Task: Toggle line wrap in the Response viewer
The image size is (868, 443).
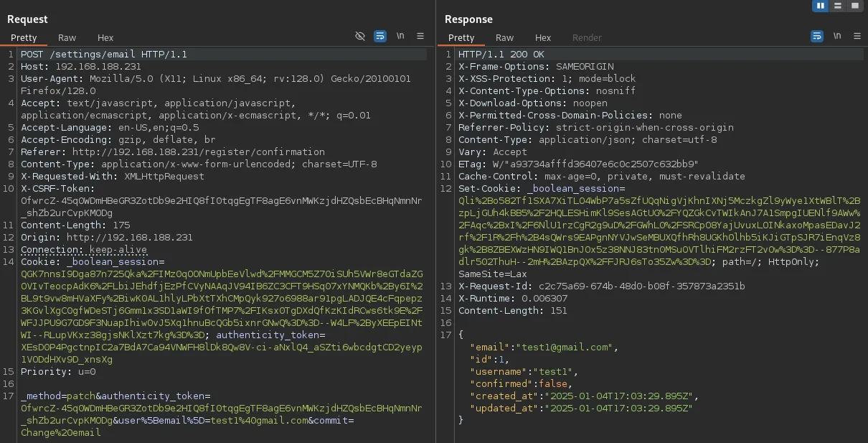Action: click(817, 36)
